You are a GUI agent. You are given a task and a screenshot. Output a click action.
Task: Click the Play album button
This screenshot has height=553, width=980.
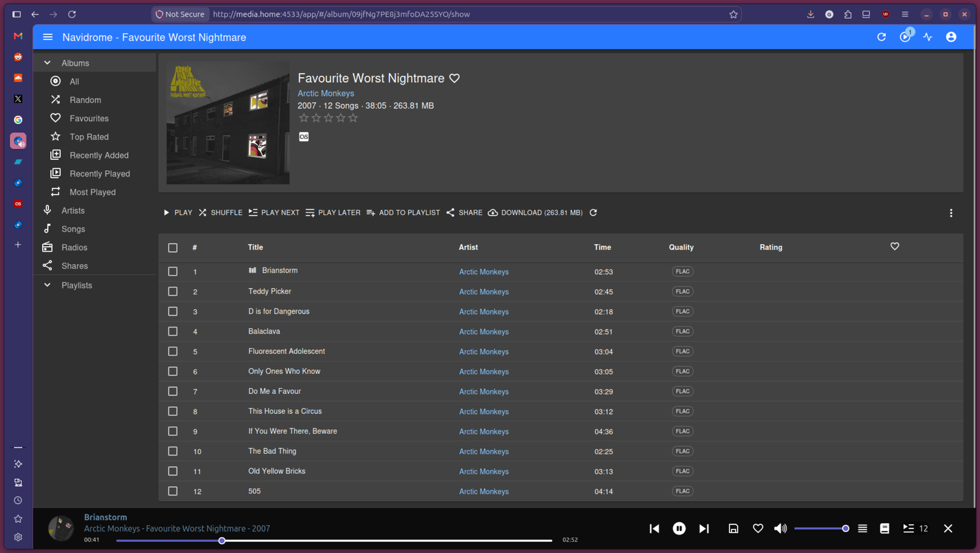(178, 213)
